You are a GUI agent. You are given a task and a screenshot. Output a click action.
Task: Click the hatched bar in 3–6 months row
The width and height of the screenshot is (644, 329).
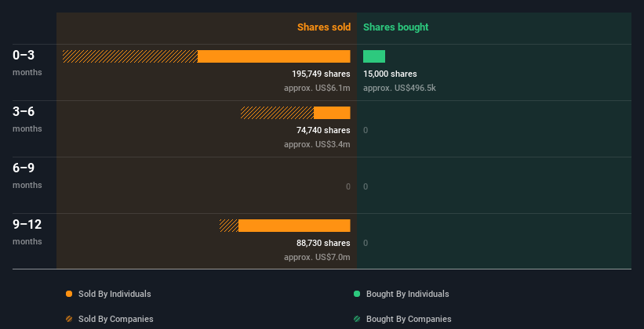pos(277,113)
